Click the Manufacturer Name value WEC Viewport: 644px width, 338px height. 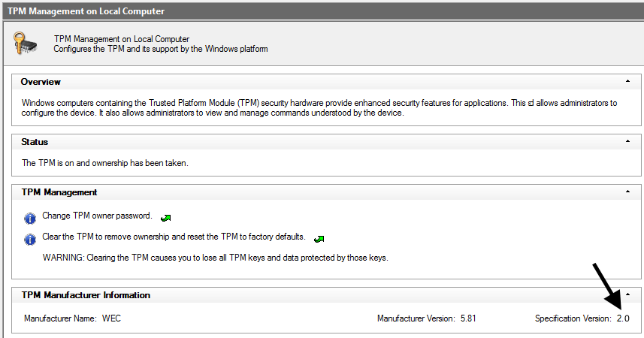click(x=111, y=319)
